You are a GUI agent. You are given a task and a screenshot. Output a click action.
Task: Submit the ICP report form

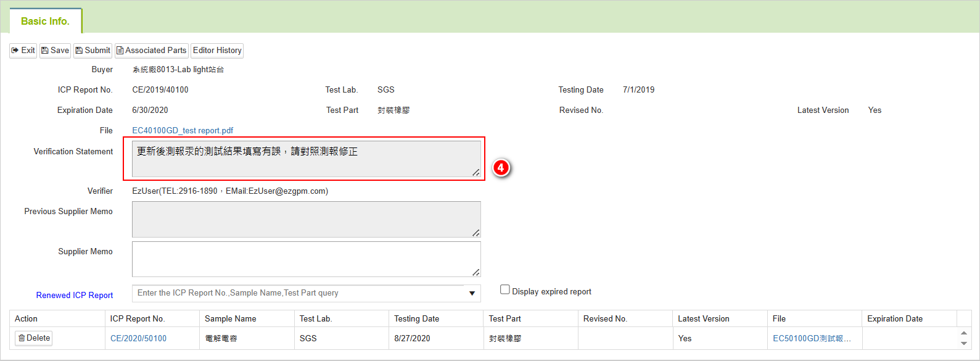click(x=93, y=51)
